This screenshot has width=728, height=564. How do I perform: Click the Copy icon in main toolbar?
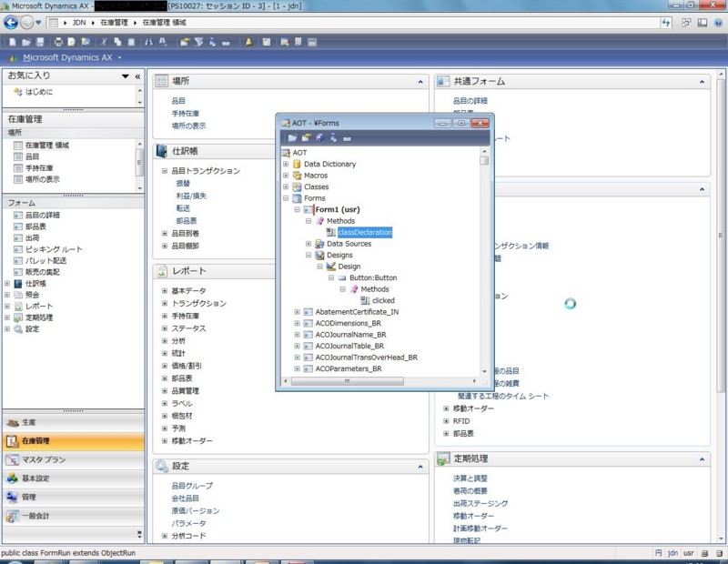(x=117, y=42)
